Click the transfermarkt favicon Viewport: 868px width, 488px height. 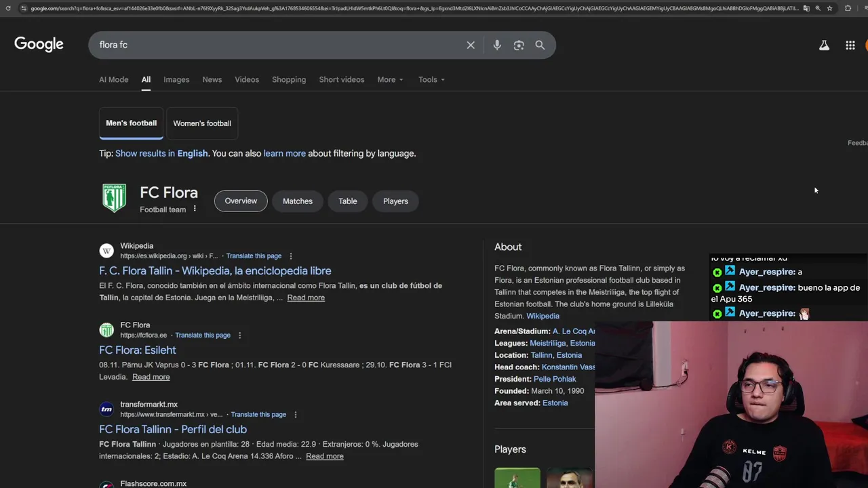pyautogui.click(x=106, y=409)
